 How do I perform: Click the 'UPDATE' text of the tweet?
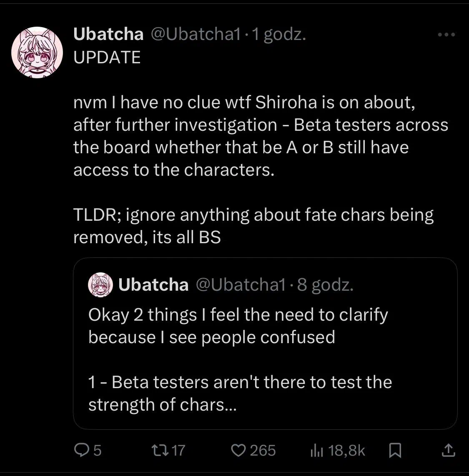[x=107, y=57]
